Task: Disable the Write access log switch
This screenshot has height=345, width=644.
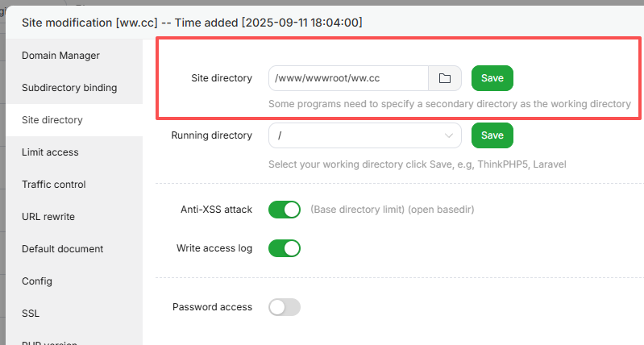Action: pos(284,248)
